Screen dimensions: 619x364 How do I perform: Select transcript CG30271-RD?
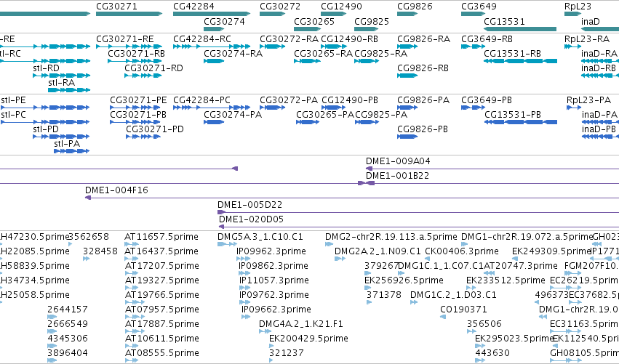143,76
